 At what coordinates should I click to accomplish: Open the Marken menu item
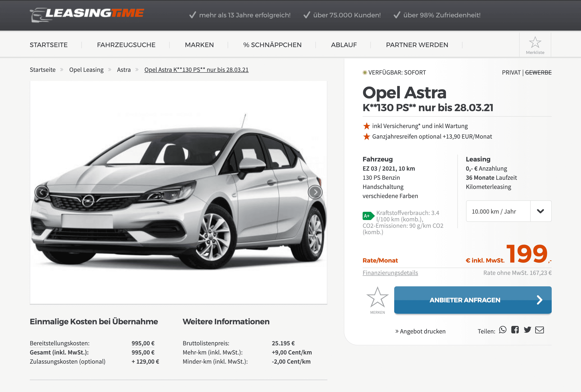click(x=199, y=45)
